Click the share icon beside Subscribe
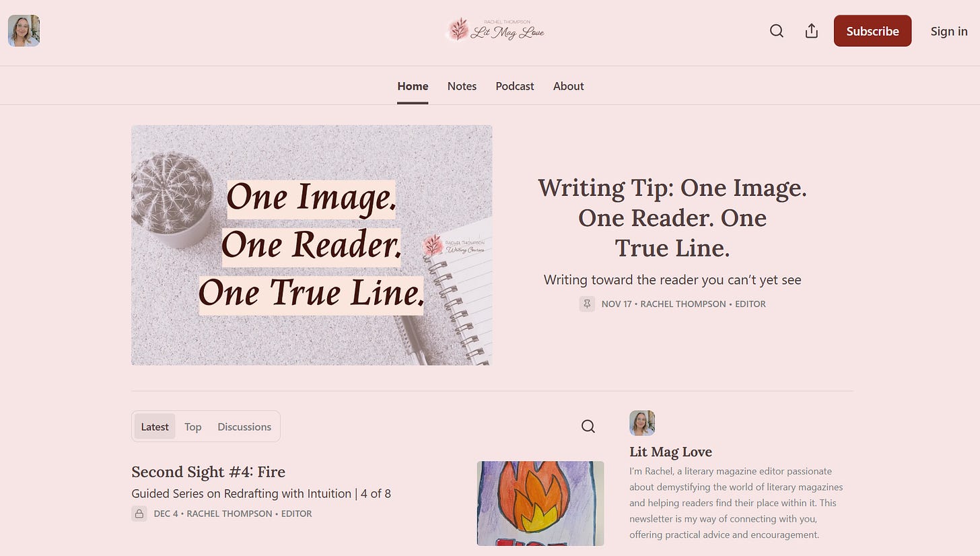The height and width of the screenshot is (556, 980). (812, 31)
